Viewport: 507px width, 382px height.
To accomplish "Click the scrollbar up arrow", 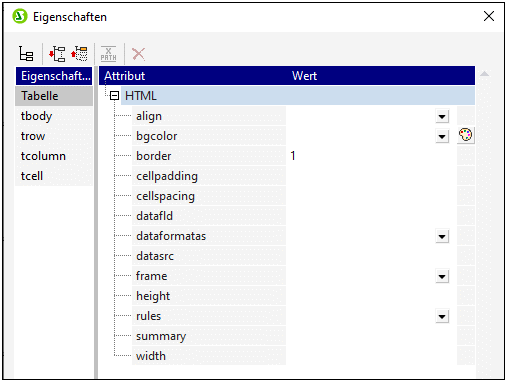I will pyautogui.click(x=485, y=74).
